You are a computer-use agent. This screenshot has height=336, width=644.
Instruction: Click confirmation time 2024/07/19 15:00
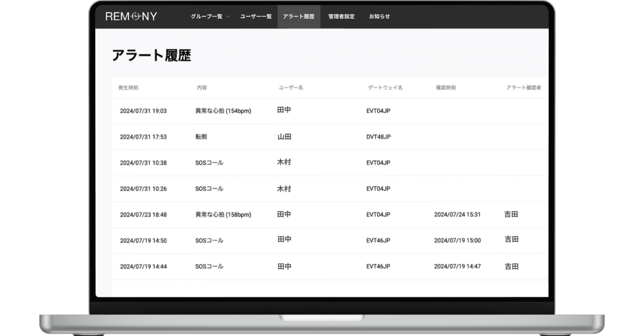coord(457,240)
